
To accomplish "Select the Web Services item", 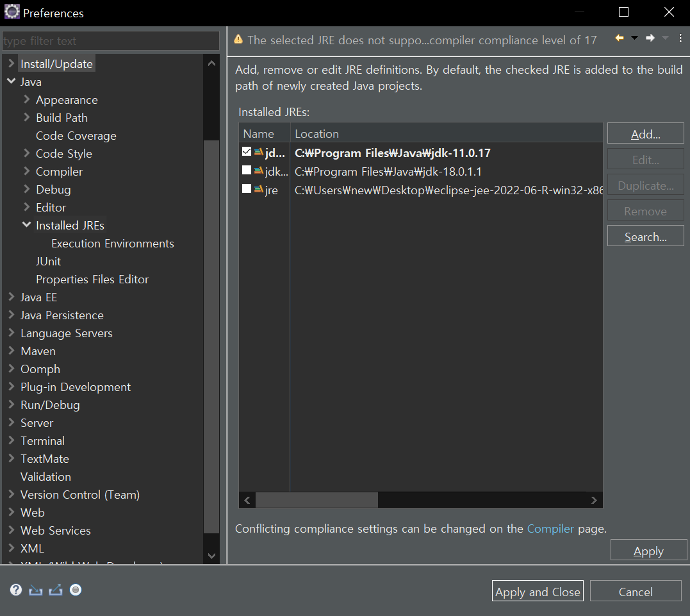I will [x=56, y=531].
